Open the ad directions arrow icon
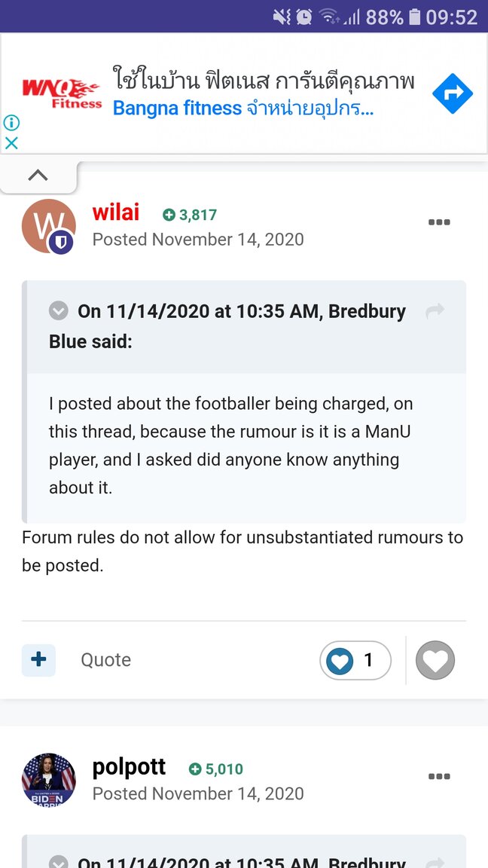This screenshot has height=868, width=488. [x=453, y=93]
